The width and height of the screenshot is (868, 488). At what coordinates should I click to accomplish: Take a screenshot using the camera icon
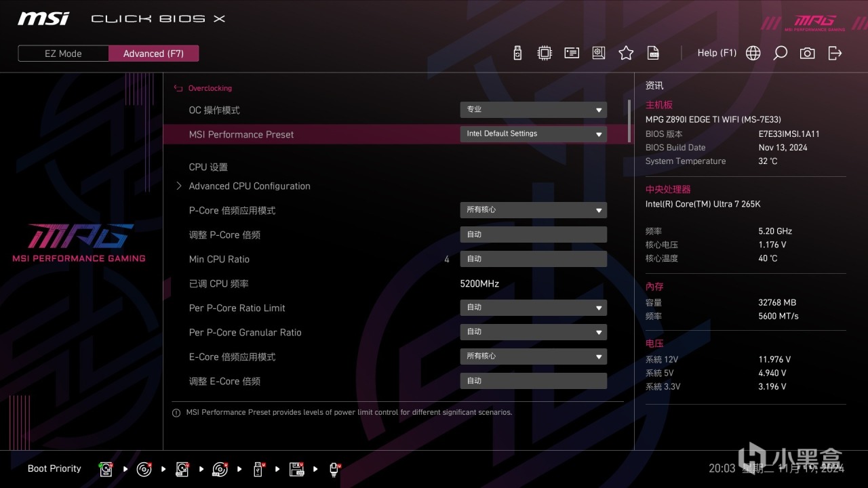pyautogui.click(x=807, y=53)
